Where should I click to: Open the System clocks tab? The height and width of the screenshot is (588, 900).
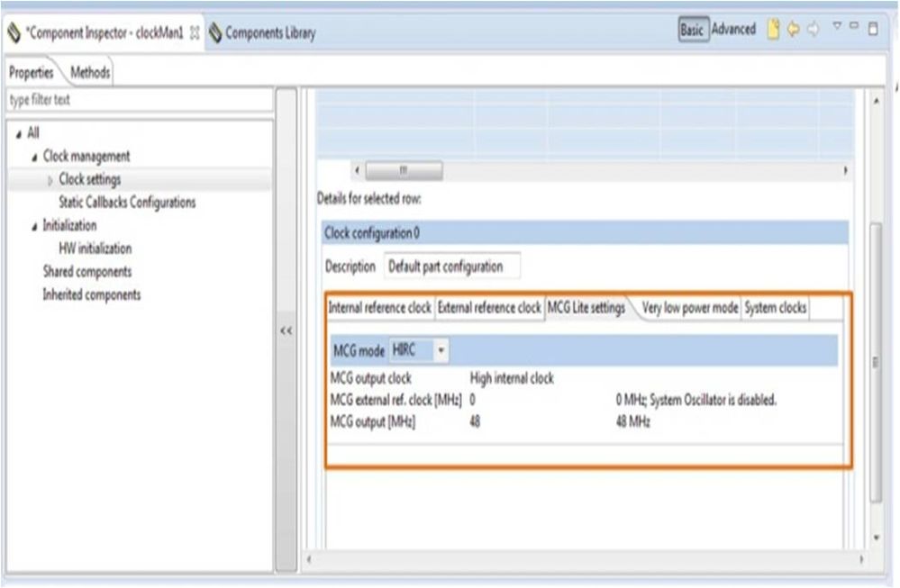pos(776,308)
